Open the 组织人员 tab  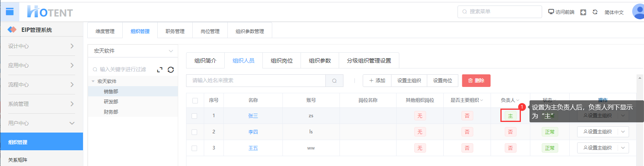coord(244,61)
